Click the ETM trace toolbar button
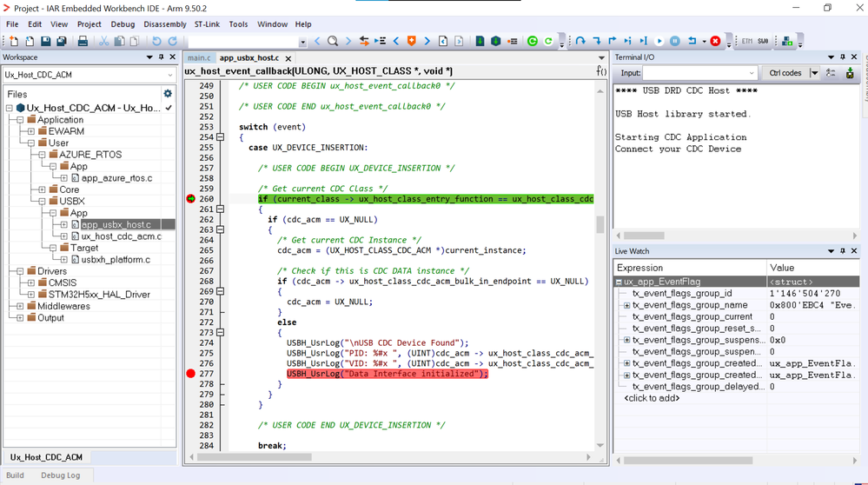868x485 pixels. point(746,41)
